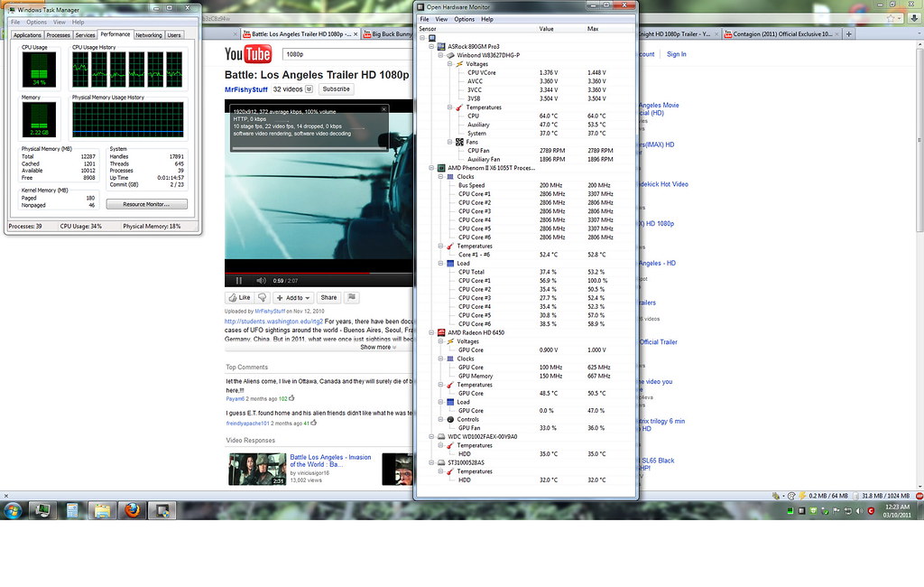Switch to Networking tab in Task Manager
The width and height of the screenshot is (924, 587).
point(149,35)
